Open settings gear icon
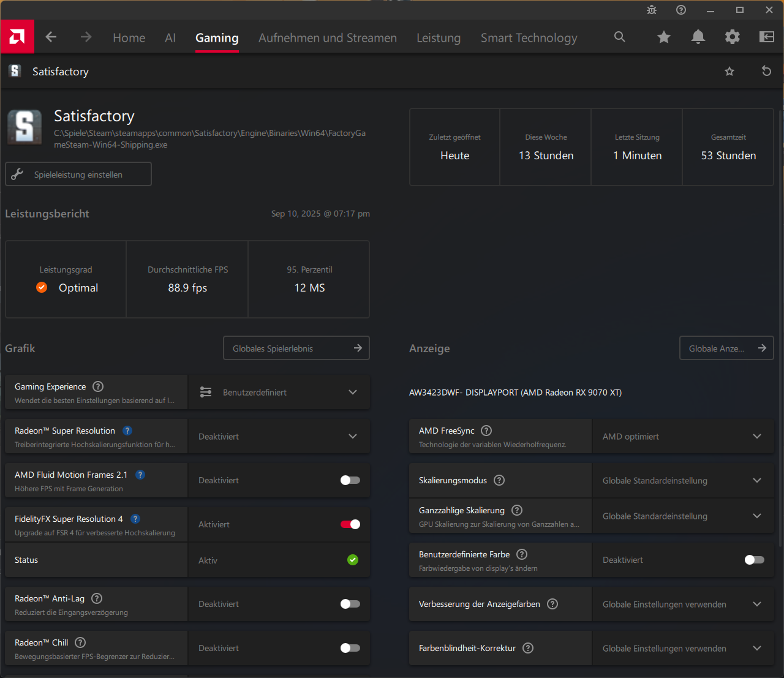Screen dimensions: 784x678 [x=733, y=37]
